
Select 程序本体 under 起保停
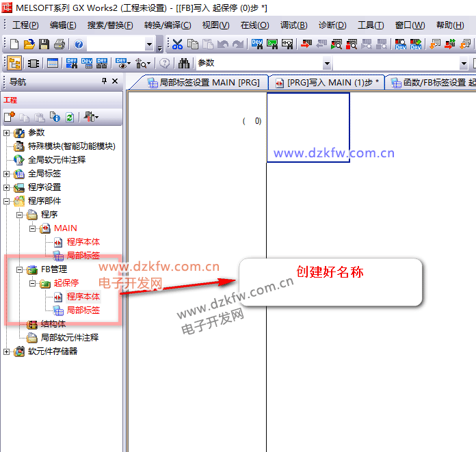click(83, 297)
